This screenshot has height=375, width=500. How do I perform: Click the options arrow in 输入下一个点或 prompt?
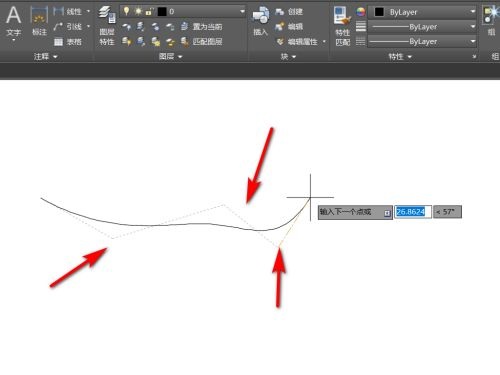(x=387, y=213)
